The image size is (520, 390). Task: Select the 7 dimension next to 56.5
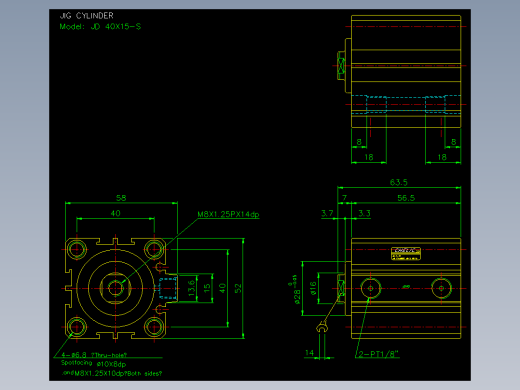pyautogui.click(x=344, y=198)
